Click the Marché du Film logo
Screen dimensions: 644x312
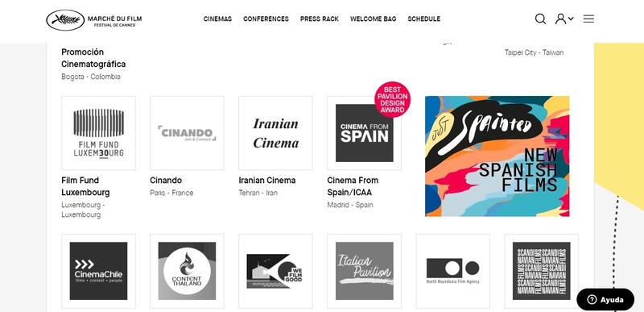click(94, 19)
